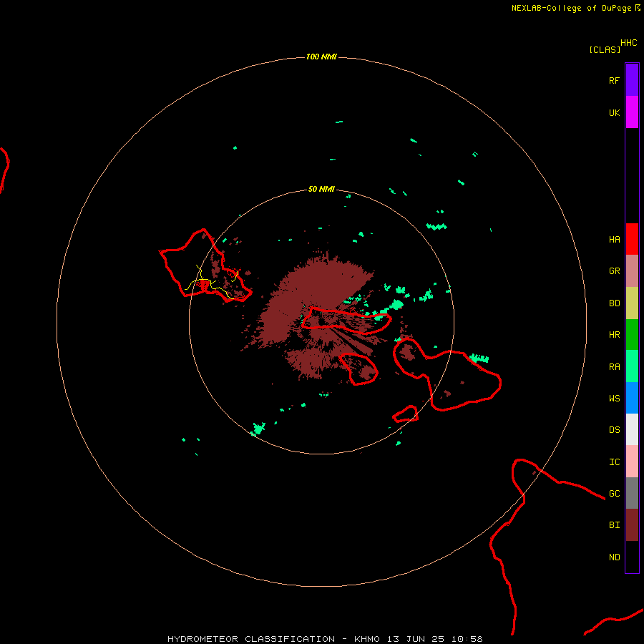Click the HR legend label
This screenshot has width=644, height=644.
click(x=614, y=335)
